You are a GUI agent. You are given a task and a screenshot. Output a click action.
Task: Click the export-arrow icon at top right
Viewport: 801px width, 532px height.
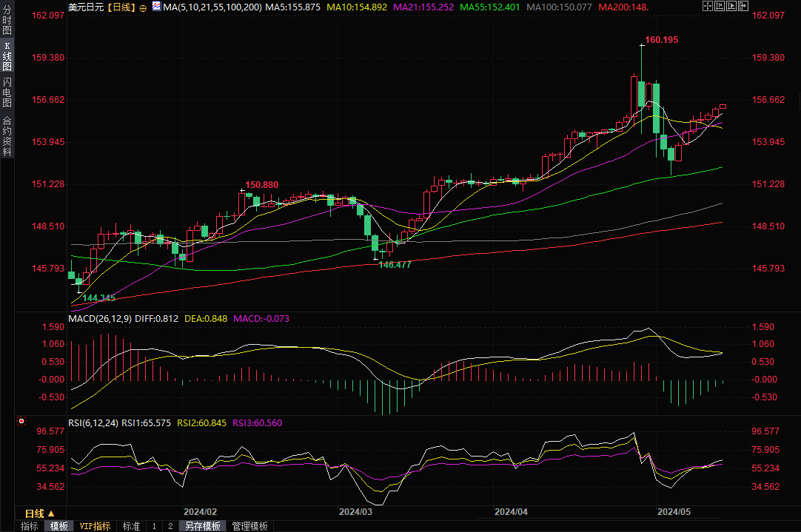[744, 6]
